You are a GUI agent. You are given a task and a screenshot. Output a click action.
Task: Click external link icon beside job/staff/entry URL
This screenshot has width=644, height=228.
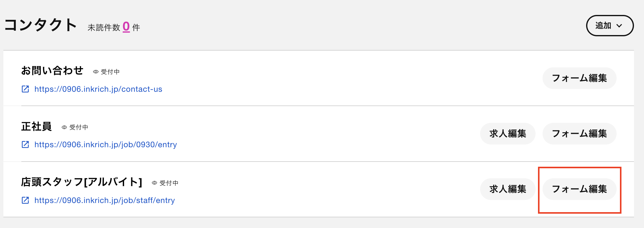click(x=25, y=200)
